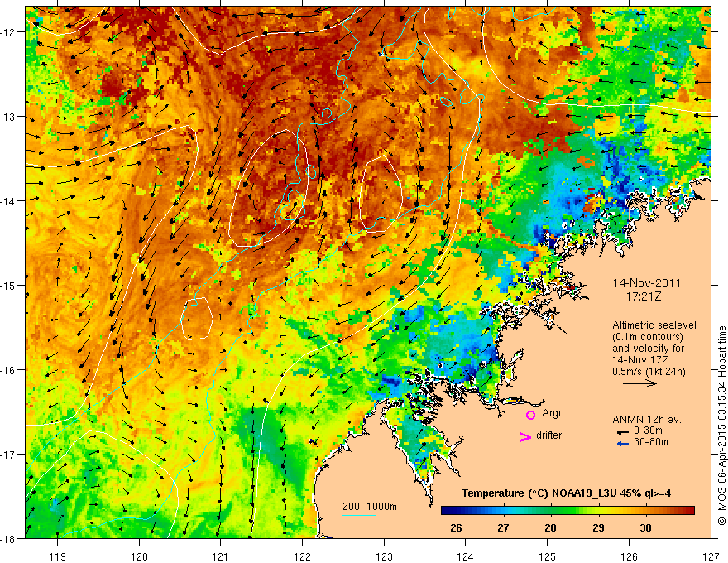
Task: Click the blue 30-80m ANMN arrow symbol
Action: point(622,444)
